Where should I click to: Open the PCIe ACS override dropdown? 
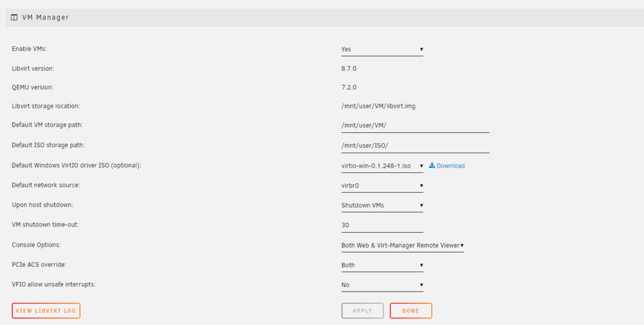[x=382, y=265]
